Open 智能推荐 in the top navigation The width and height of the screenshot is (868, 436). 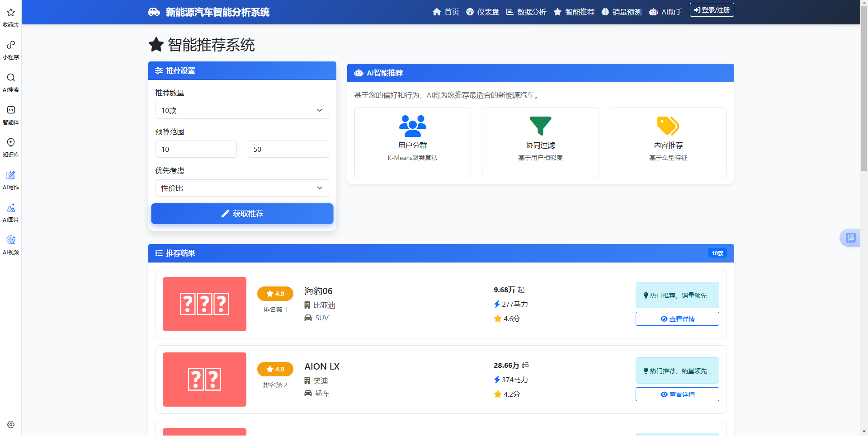point(574,12)
